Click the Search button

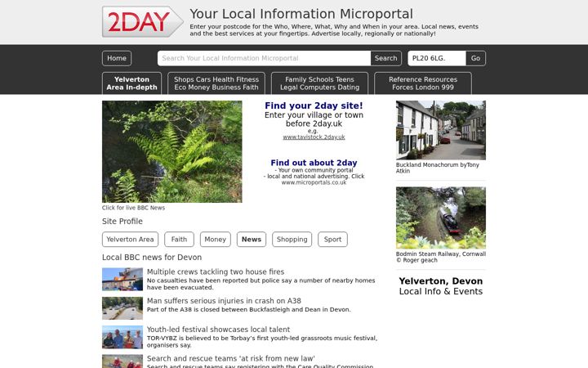[385, 58]
